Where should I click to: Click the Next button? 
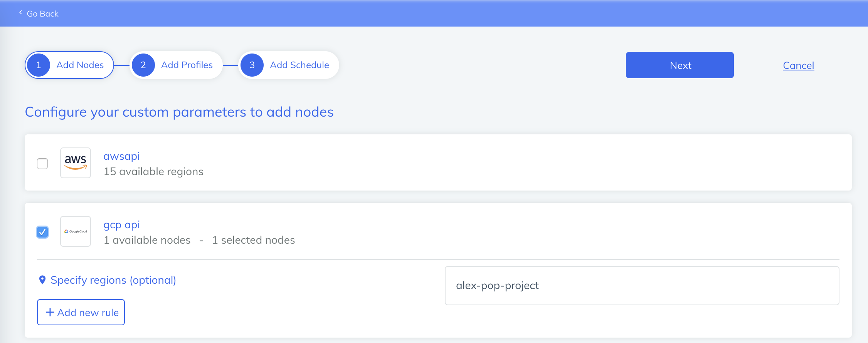680,65
